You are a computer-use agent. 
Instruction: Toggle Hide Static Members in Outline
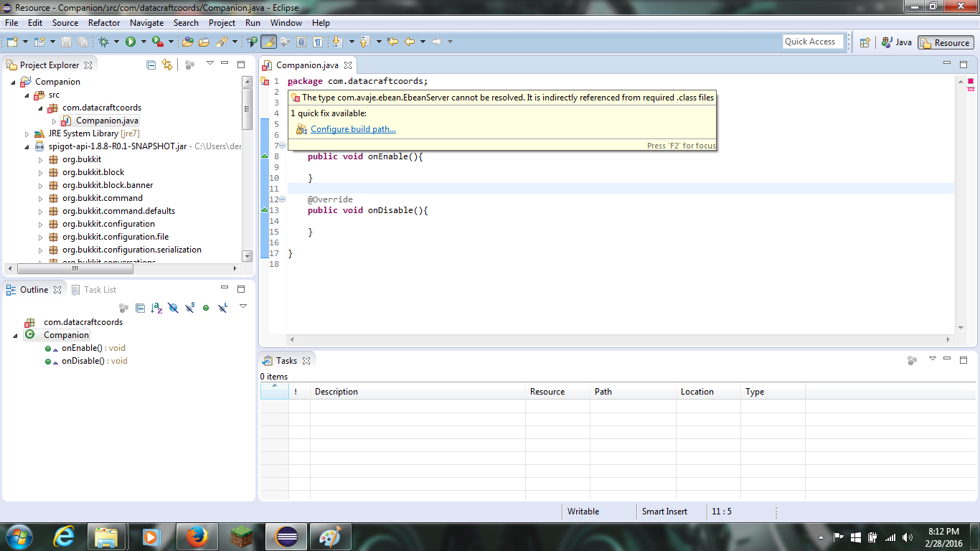(x=189, y=307)
